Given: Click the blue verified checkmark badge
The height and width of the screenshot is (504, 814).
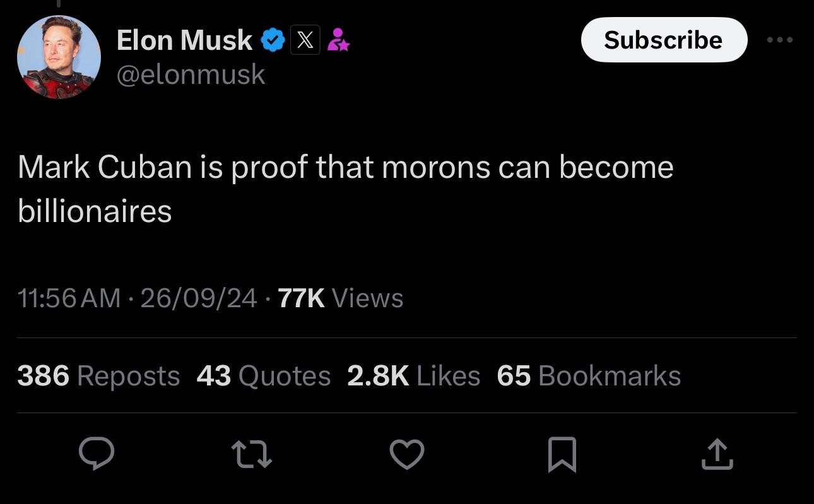Looking at the screenshot, I should pyautogui.click(x=273, y=40).
